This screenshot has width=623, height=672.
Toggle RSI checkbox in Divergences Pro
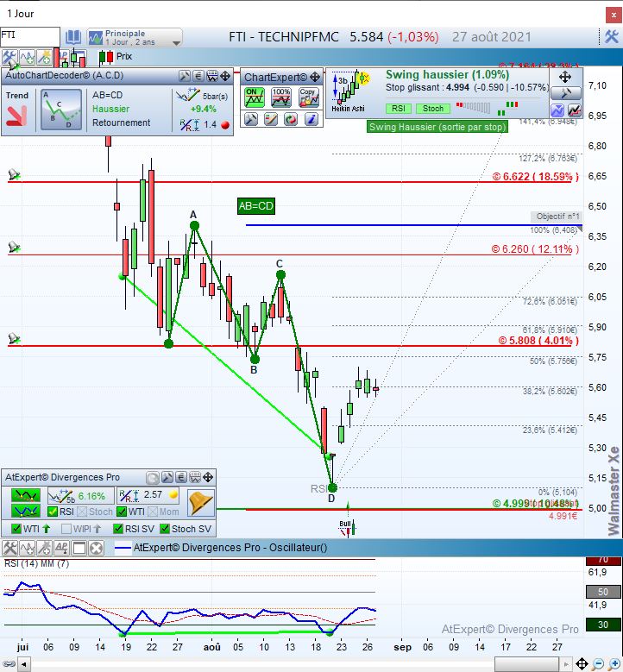pyautogui.click(x=53, y=512)
